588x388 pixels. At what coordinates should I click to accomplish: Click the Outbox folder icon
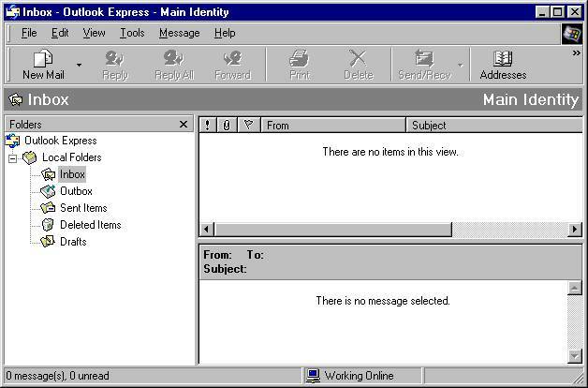pos(48,191)
